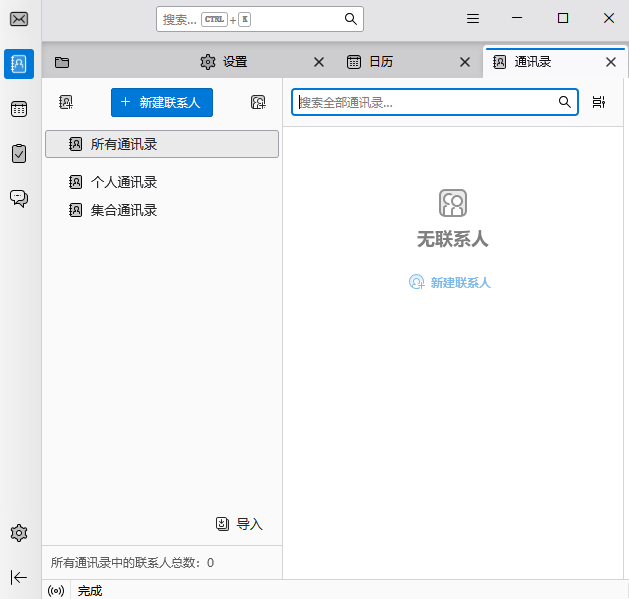The height and width of the screenshot is (599, 629).
Task: Click the 新建联系人 link in empty pane
Action: click(450, 282)
